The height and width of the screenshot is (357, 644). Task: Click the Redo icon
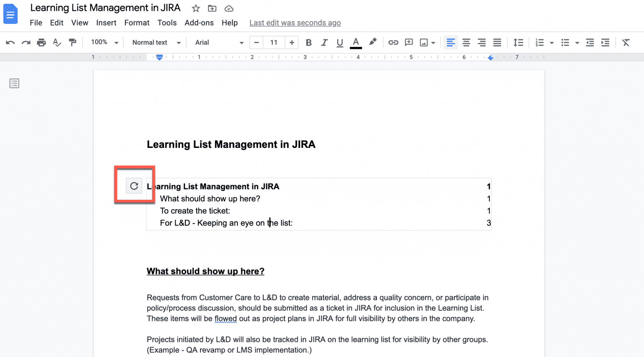(x=25, y=42)
